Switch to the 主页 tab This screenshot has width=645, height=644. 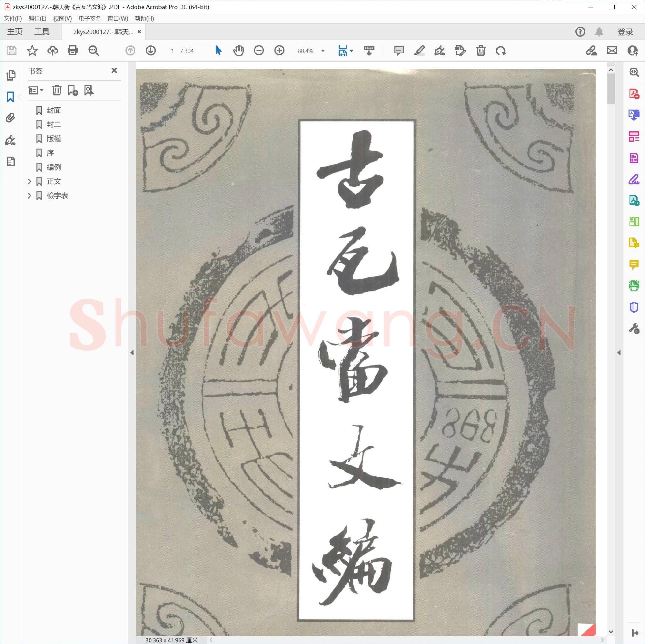click(15, 32)
